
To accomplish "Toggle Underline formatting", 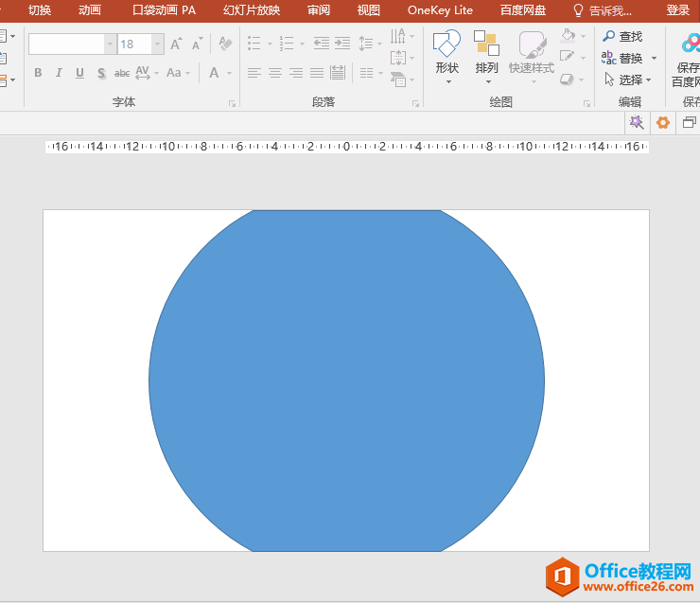I will [79, 73].
